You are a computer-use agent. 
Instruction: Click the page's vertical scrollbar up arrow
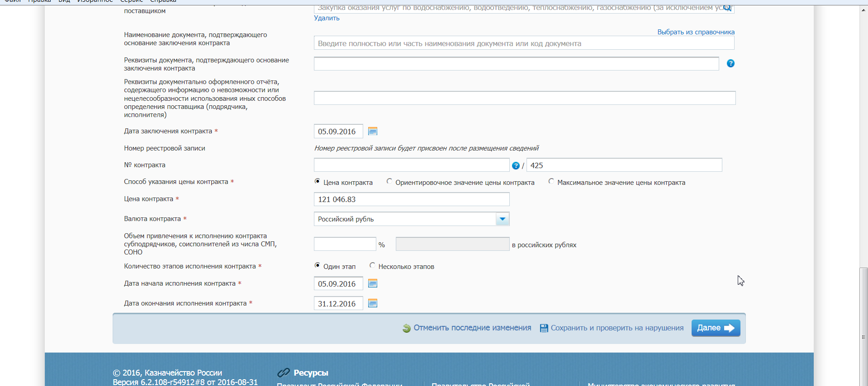(x=863, y=10)
